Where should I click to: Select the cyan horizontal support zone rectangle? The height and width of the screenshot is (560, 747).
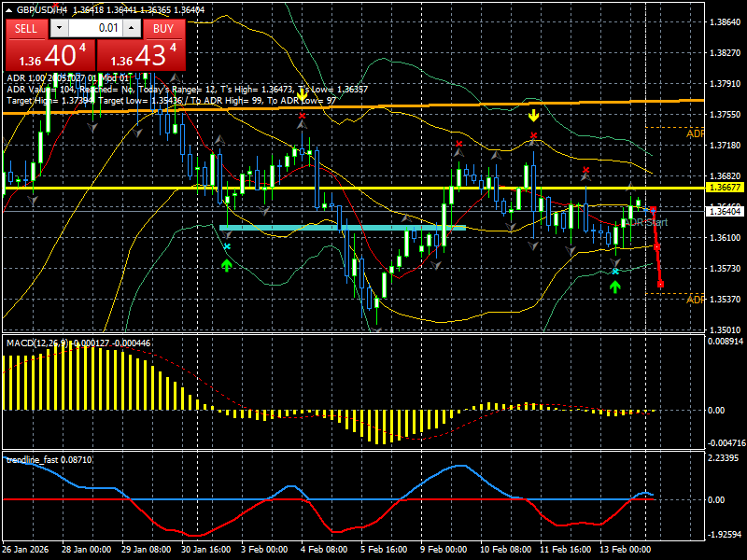[x=343, y=228]
